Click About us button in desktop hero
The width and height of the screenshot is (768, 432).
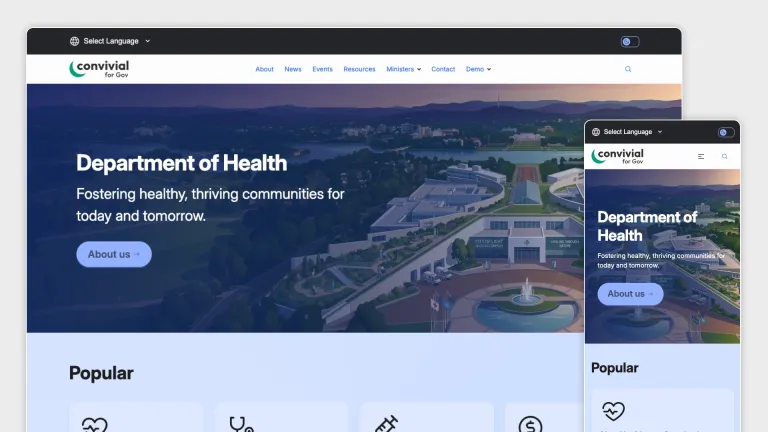[114, 254]
